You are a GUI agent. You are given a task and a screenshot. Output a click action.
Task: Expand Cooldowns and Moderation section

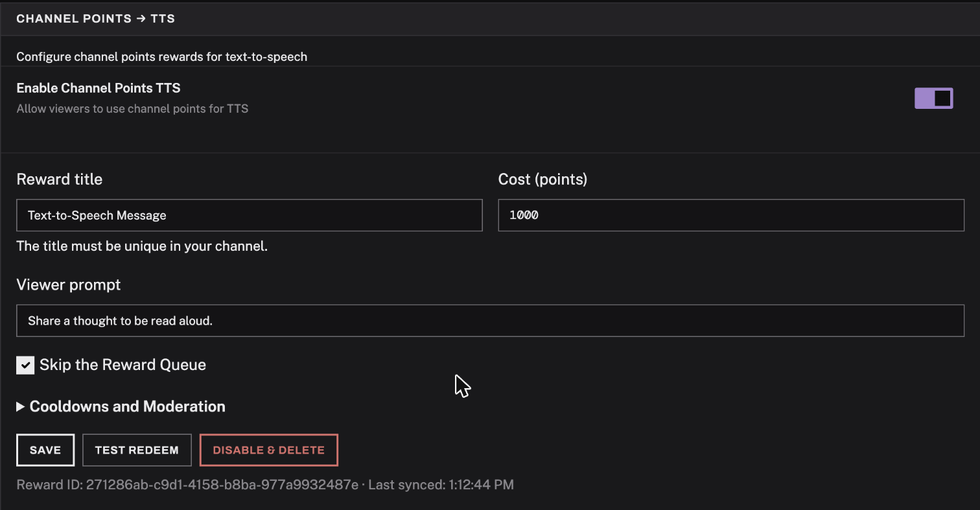coord(121,407)
